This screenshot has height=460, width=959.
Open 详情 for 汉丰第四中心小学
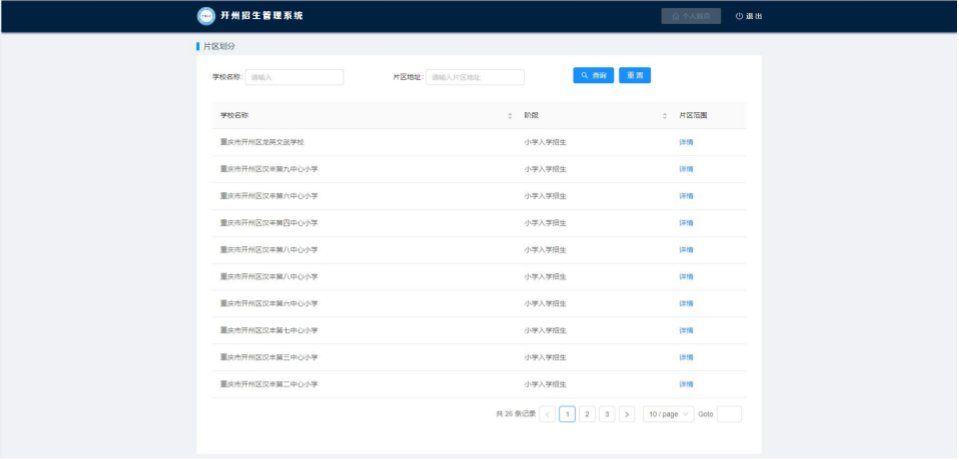[686, 223]
